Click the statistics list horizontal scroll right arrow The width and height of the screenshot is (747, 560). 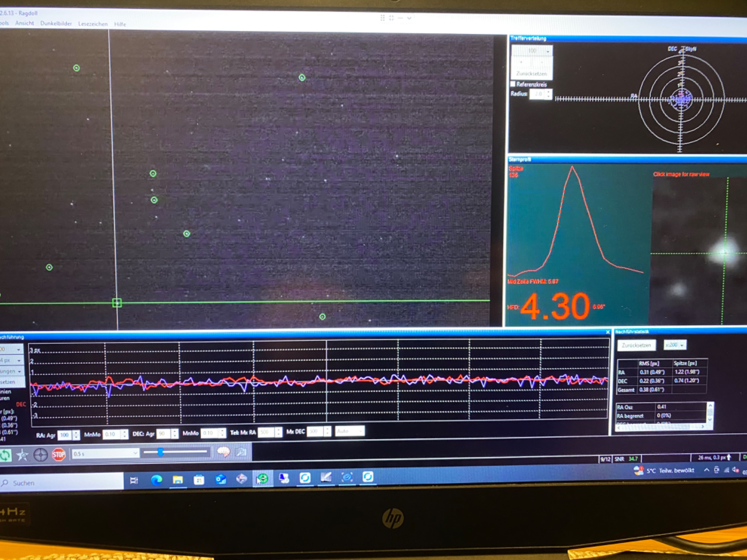pos(703,427)
